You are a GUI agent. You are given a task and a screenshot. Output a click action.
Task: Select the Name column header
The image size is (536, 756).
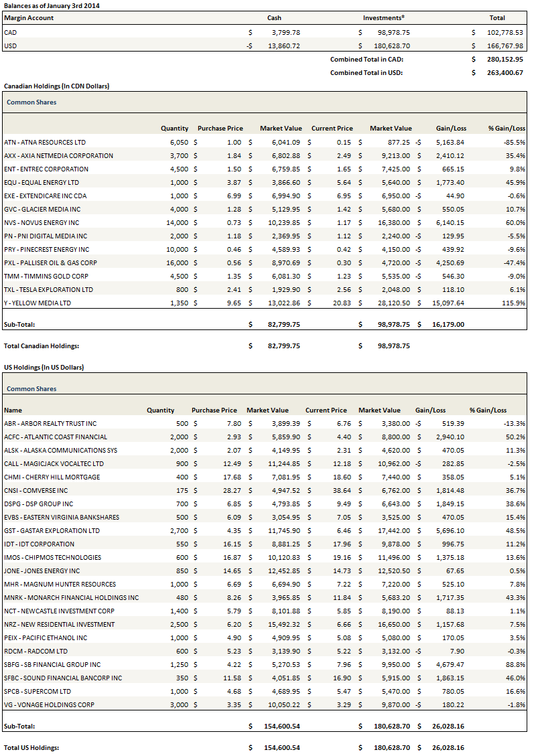13,410
